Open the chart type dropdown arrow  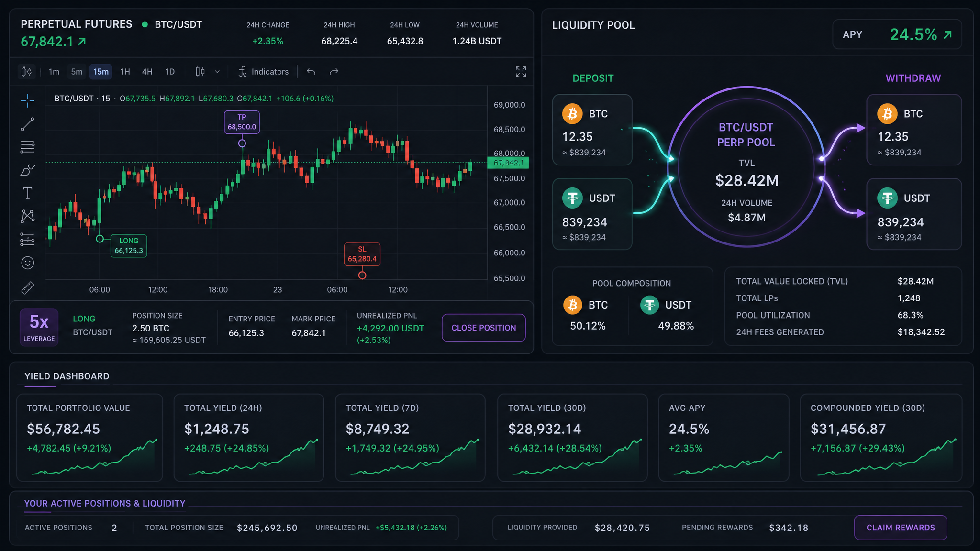coord(217,72)
